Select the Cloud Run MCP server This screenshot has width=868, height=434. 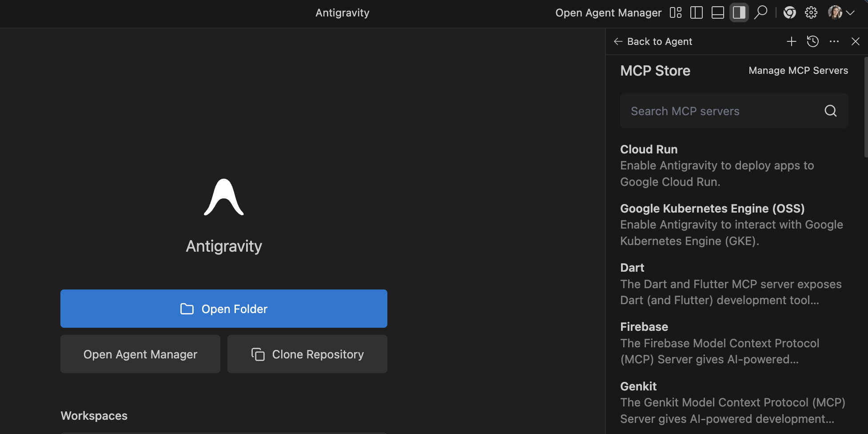[734, 165]
